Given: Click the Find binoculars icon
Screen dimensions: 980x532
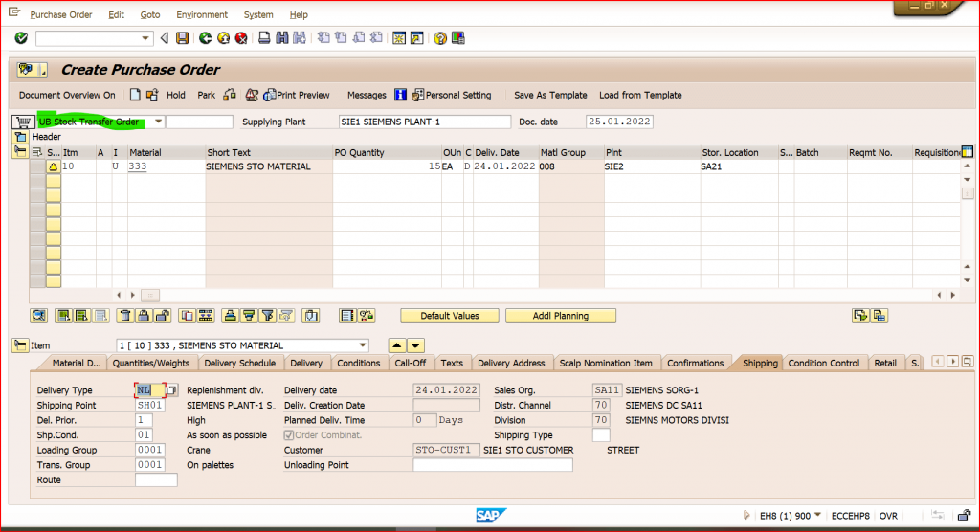Looking at the screenshot, I should (282, 38).
